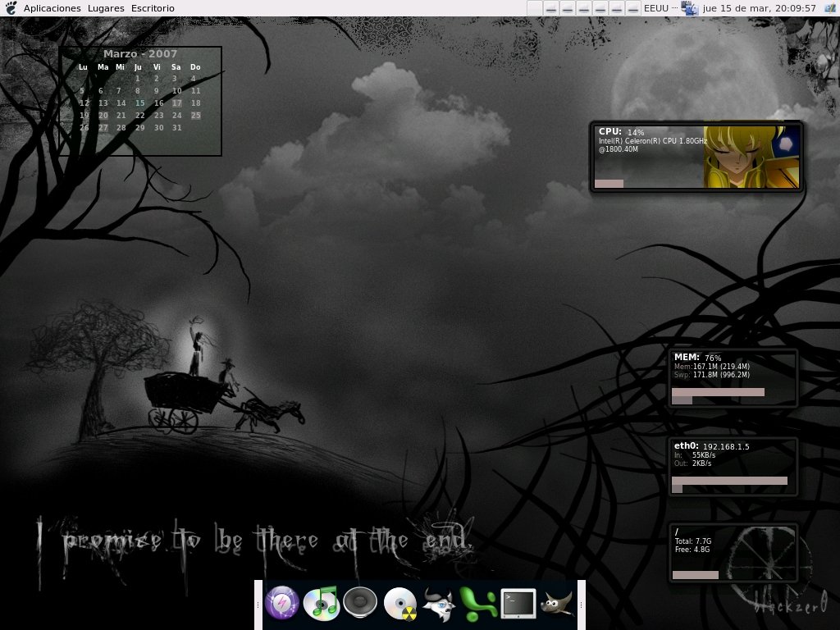Launch the GNU head dock icon
The image size is (840, 630).
439,604
